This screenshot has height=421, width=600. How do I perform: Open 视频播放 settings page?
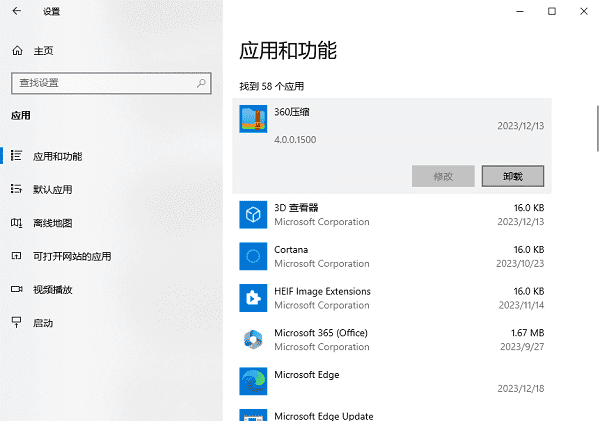52,289
